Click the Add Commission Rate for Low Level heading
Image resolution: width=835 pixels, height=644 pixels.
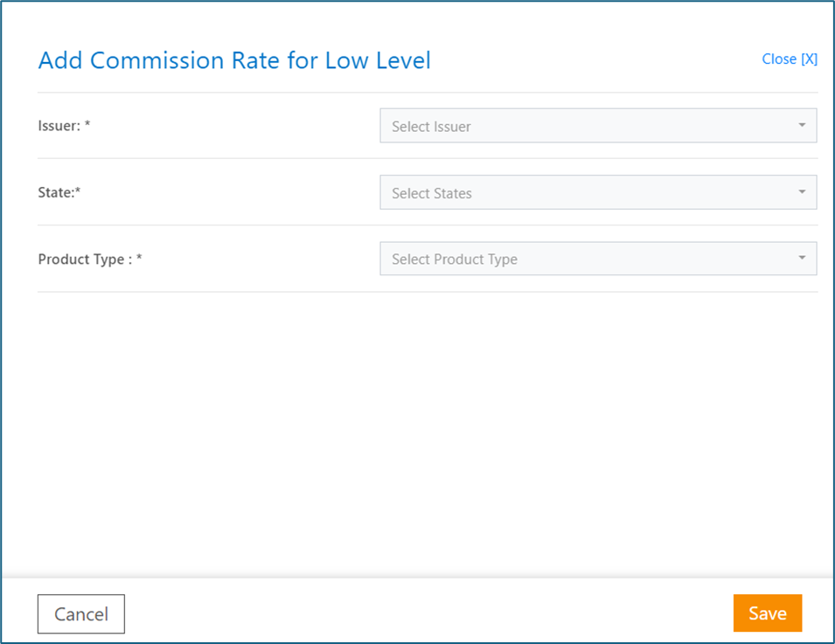click(234, 60)
